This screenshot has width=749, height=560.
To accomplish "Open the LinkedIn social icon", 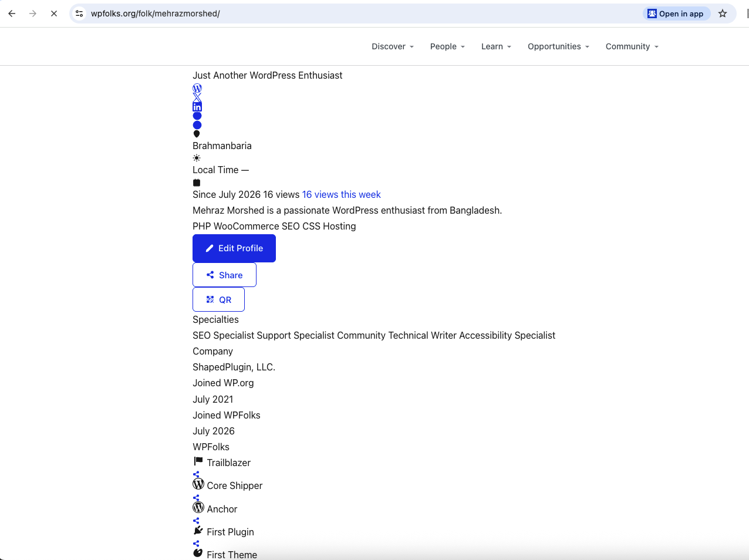I will pos(197,107).
